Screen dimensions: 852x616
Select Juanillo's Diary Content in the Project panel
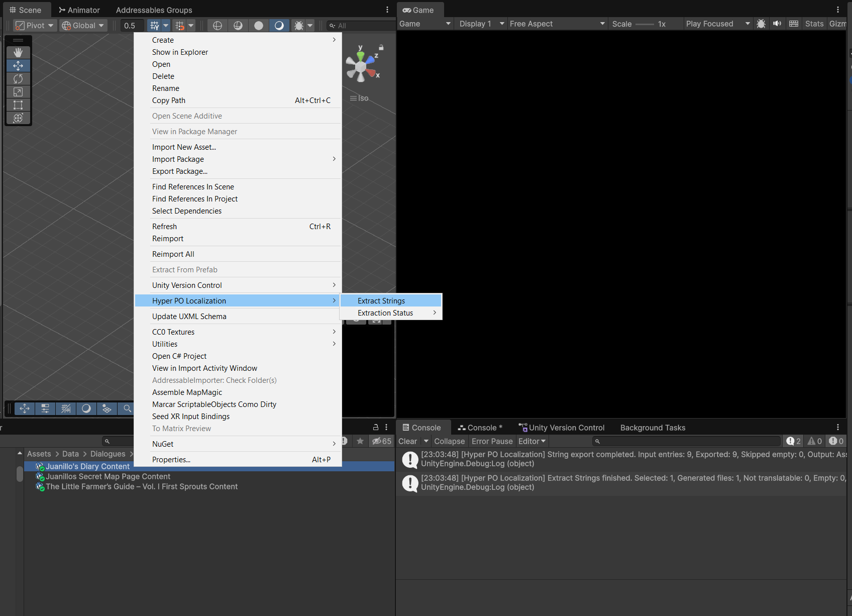88,466
